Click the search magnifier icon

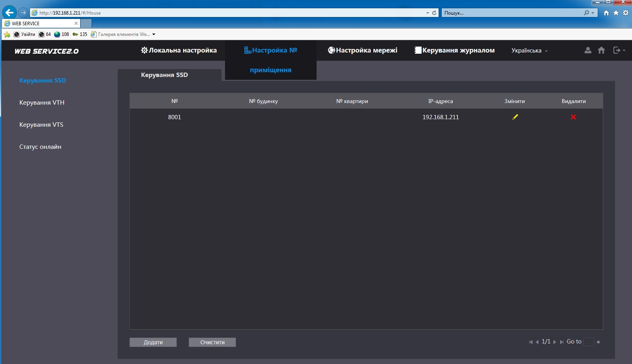coord(587,13)
